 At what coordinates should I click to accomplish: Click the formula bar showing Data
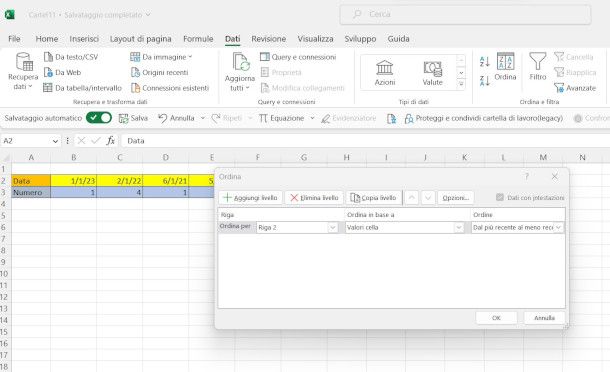point(365,141)
